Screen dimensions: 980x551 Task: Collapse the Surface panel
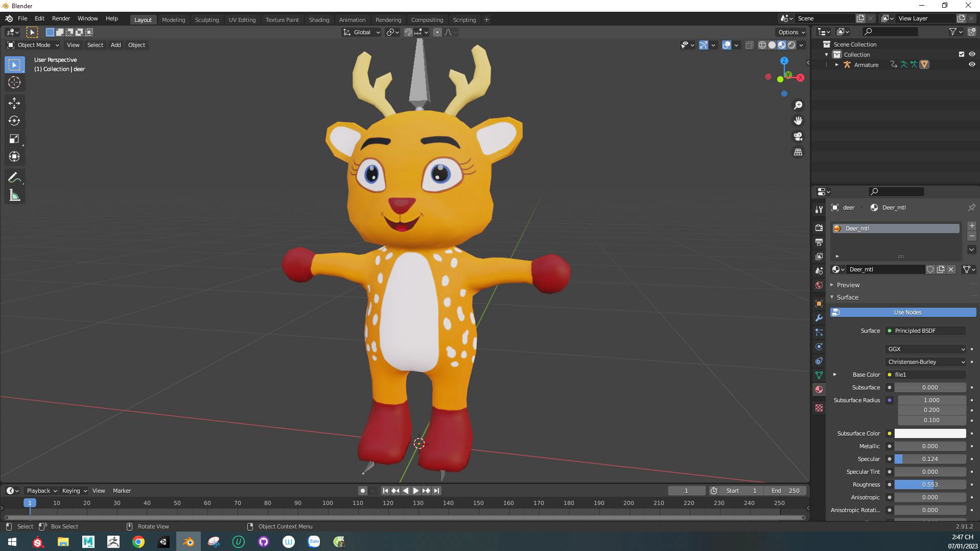click(847, 297)
